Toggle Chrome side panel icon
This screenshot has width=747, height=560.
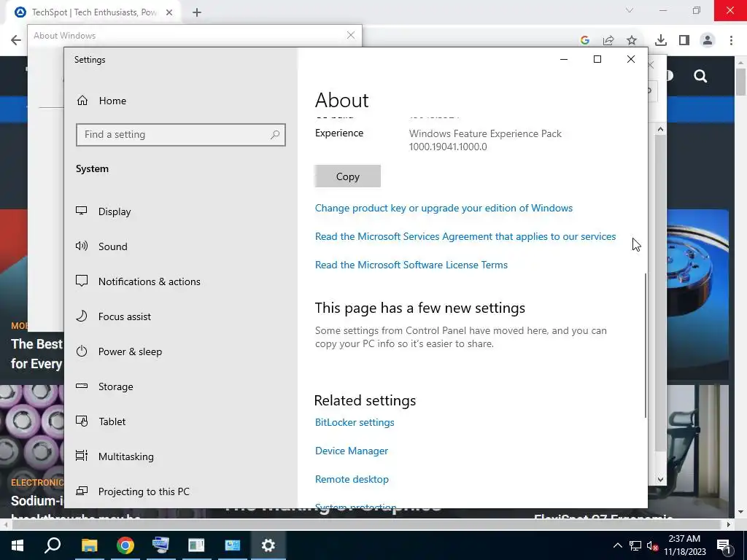click(684, 41)
